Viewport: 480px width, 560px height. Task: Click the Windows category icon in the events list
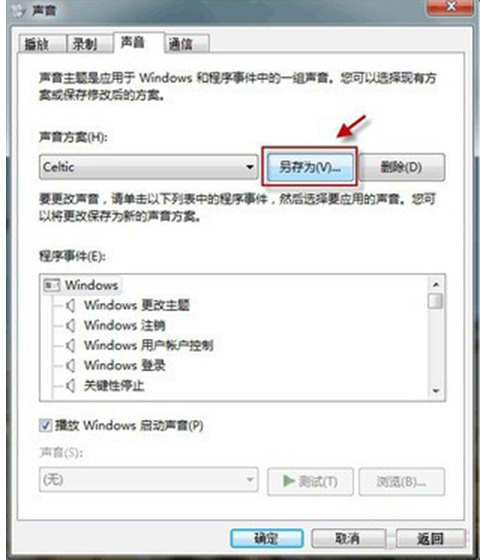point(51,285)
